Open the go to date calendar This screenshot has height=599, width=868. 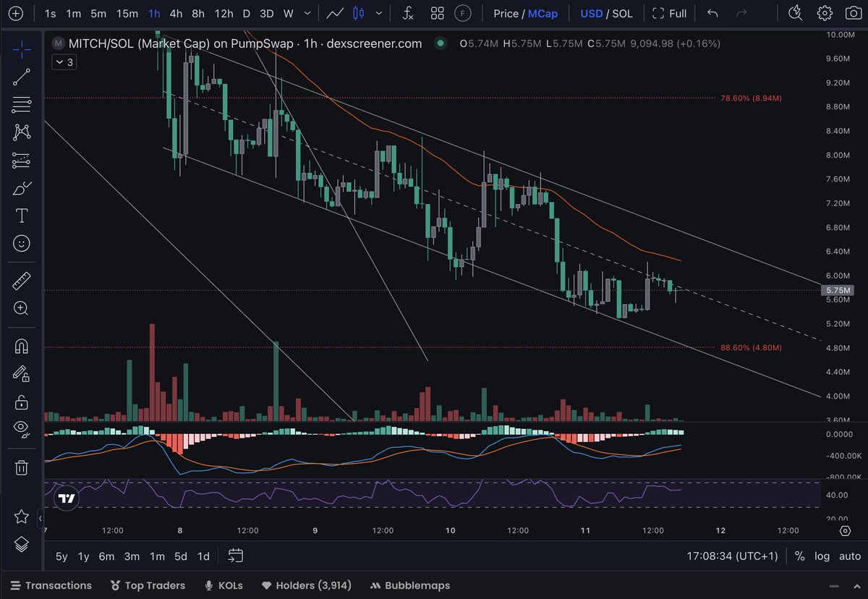pos(235,556)
